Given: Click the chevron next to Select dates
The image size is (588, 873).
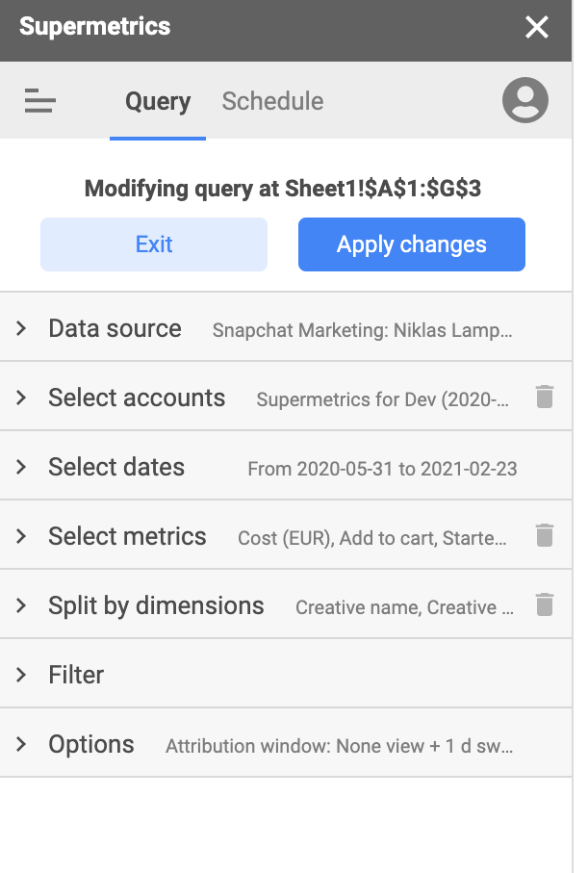Looking at the screenshot, I should pyautogui.click(x=21, y=467).
